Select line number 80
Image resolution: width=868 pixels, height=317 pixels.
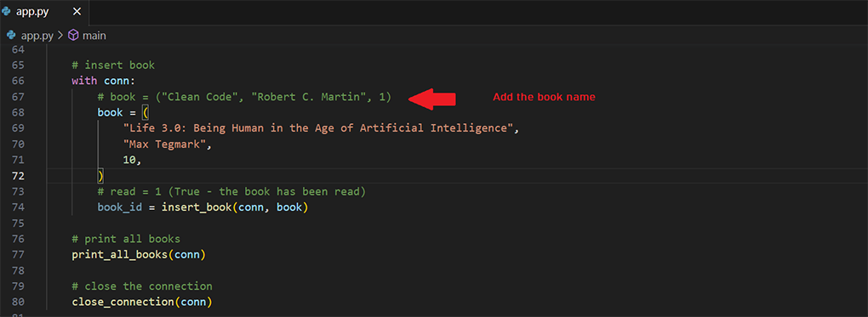point(18,302)
